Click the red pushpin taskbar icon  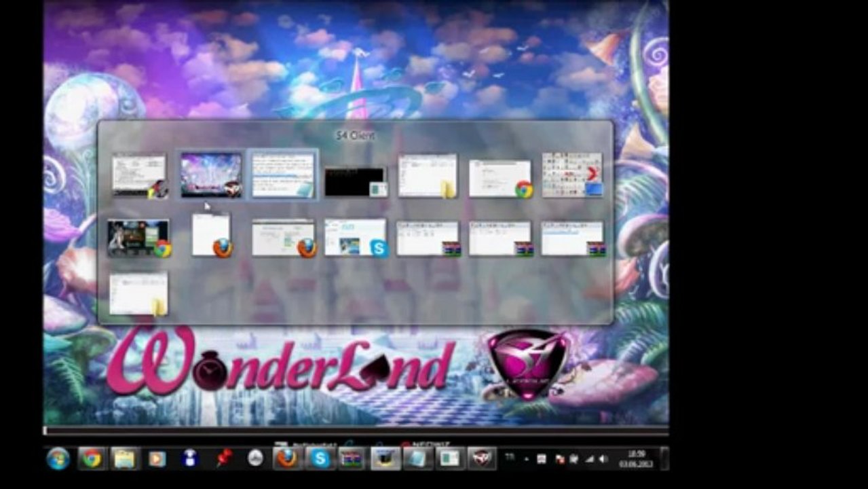tap(223, 458)
